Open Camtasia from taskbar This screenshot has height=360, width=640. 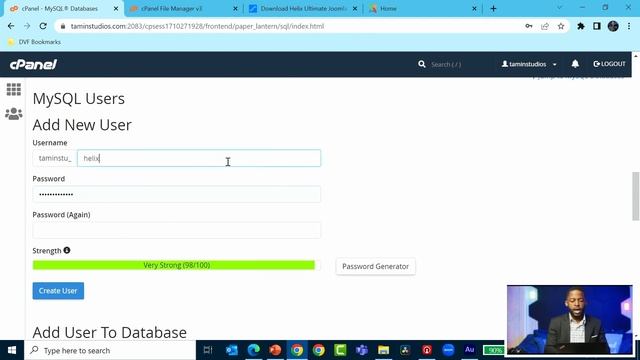click(x=340, y=350)
